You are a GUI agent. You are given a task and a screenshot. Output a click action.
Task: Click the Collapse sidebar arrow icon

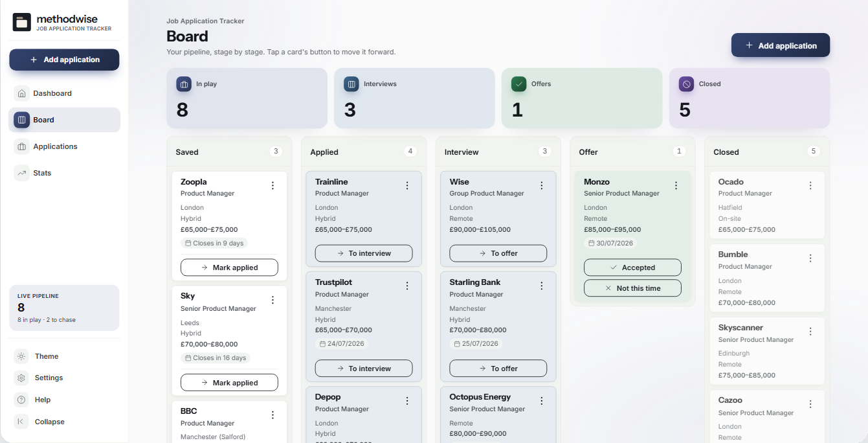coord(21,422)
